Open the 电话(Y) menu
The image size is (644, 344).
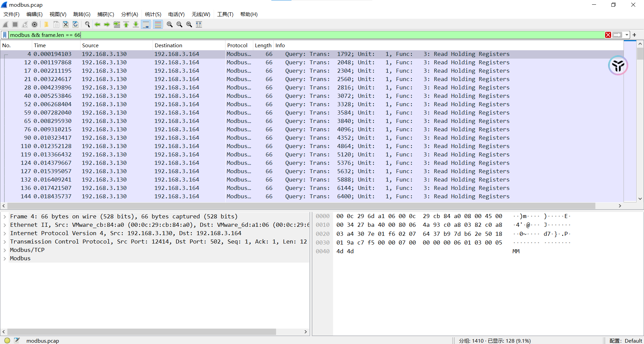point(176,14)
